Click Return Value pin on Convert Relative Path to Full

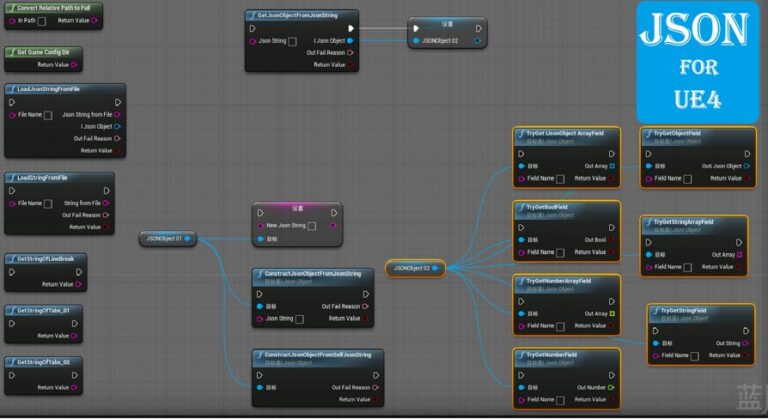coord(94,21)
